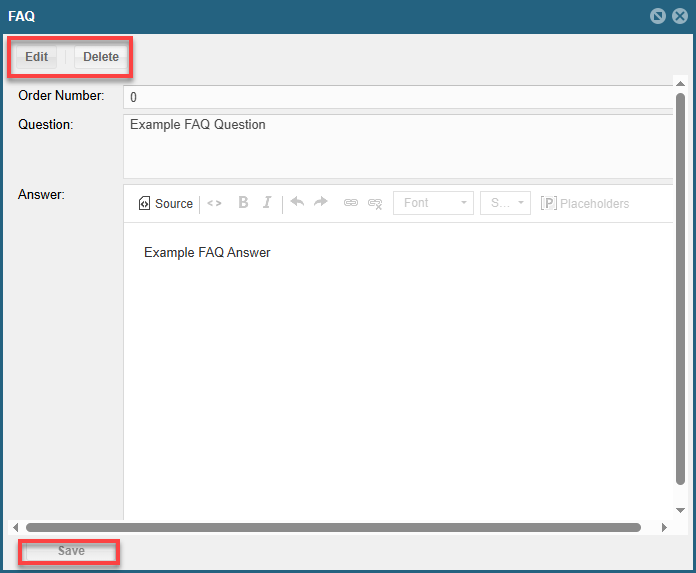Click the Order Number field

coord(398,97)
